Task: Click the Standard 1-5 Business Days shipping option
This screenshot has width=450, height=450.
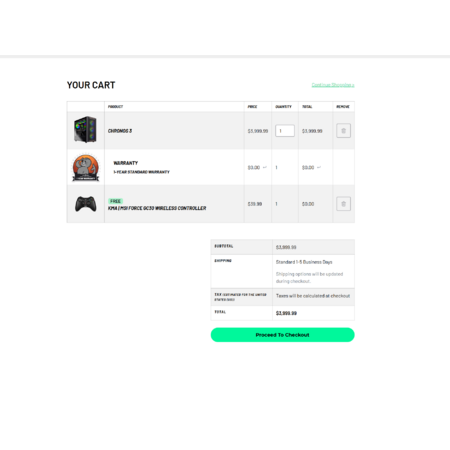Action: pyautogui.click(x=304, y=262)
